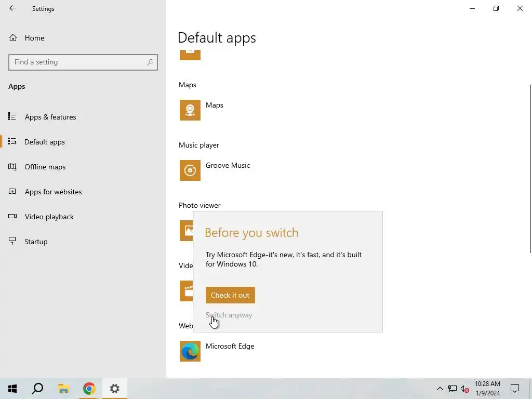
Task: Open the Windows Start menu
Action: [x=12, y=389]
